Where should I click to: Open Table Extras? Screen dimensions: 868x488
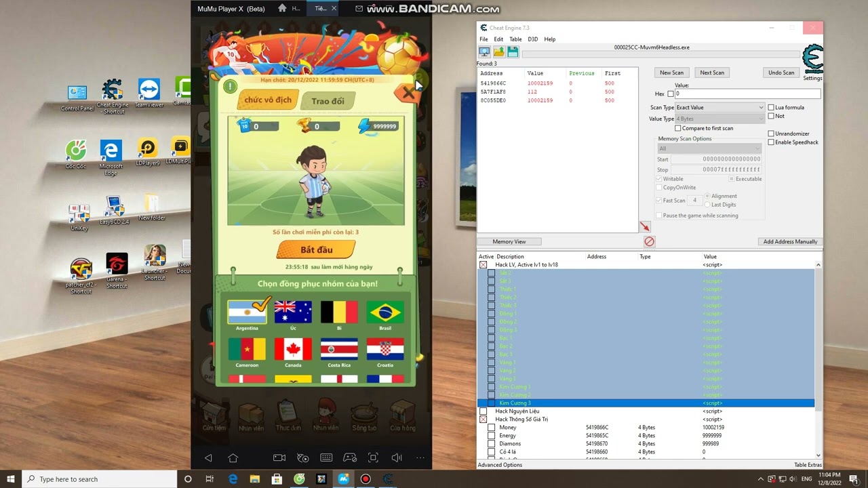tap(808, 465)
